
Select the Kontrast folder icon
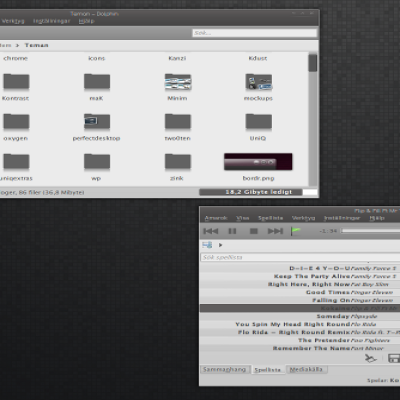16,82
